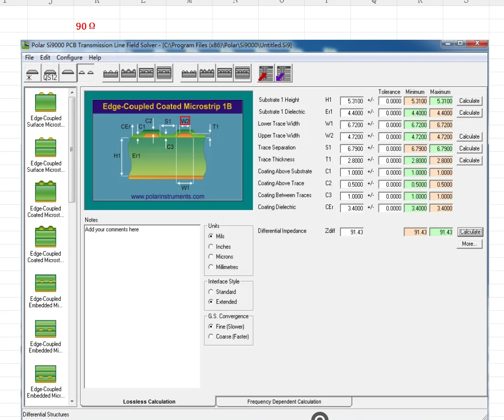The width and height of the screenshot is (504, 420).
Task: Click the Zdiff impedance value field
Action: tap(352, 232)
